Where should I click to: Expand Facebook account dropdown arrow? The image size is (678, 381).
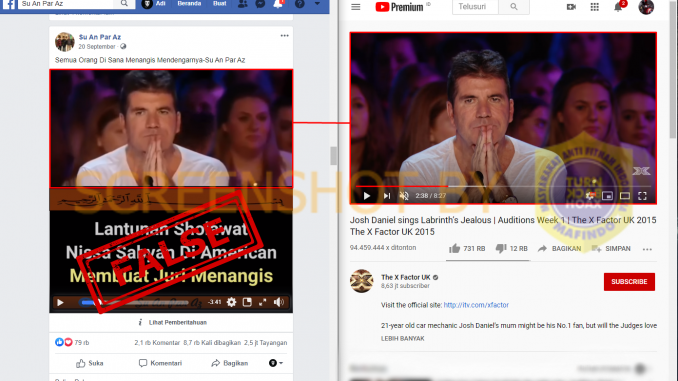tap(317, 3)
